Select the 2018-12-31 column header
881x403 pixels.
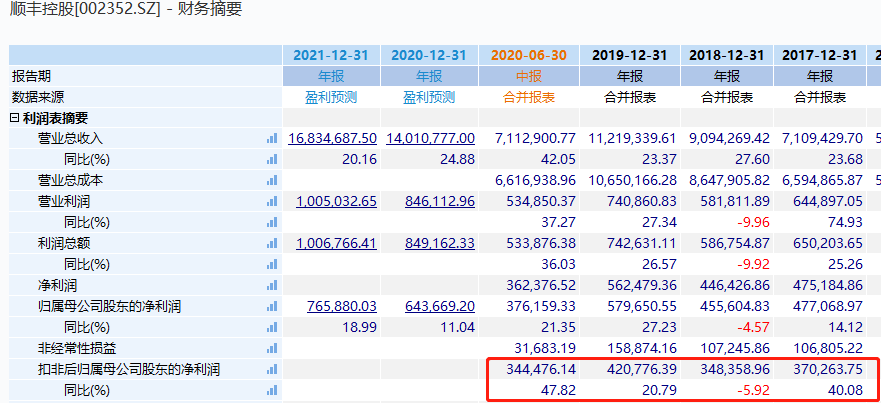[726, 55]
